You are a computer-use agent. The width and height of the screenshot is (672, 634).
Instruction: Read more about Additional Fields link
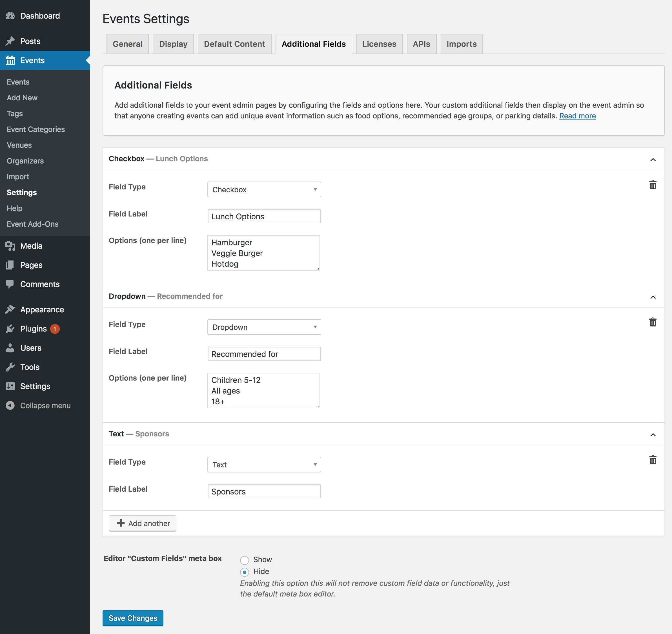tap(577, 116)
